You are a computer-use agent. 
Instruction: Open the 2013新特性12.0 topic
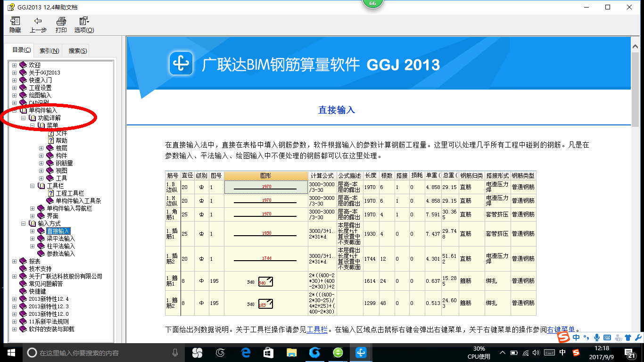pyautogui.click(x=49, y=314)
